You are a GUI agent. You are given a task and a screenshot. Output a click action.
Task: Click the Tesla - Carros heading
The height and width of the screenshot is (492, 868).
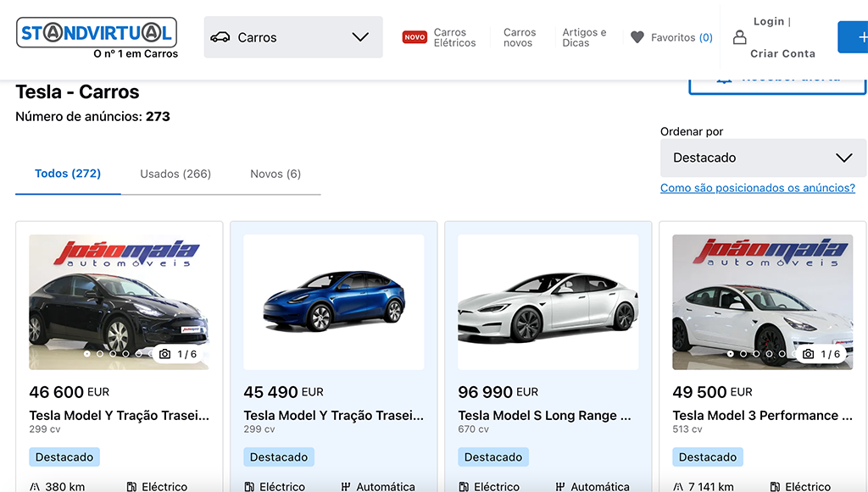click(77, 91)
